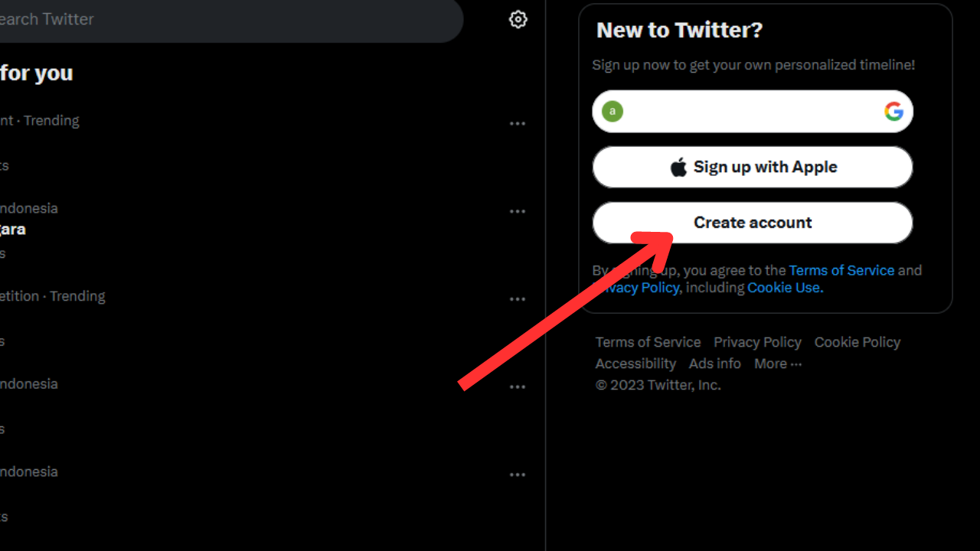Click the Create account button

(x=753, y=223)
